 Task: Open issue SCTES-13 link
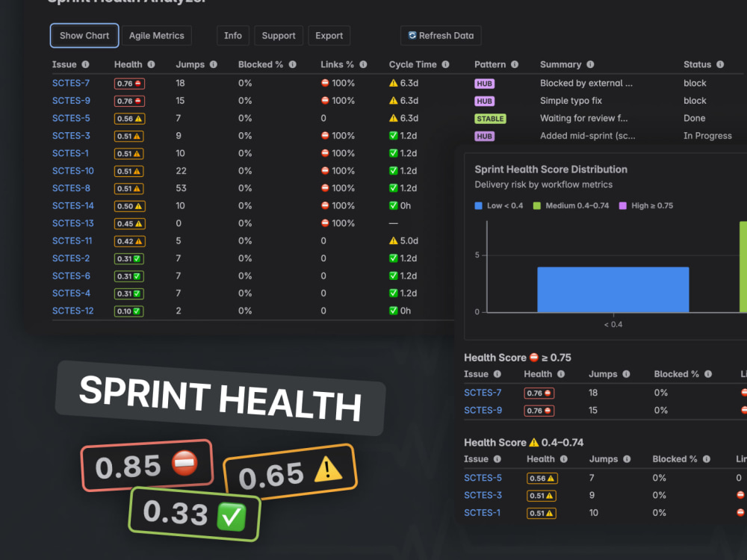point(73,223)
